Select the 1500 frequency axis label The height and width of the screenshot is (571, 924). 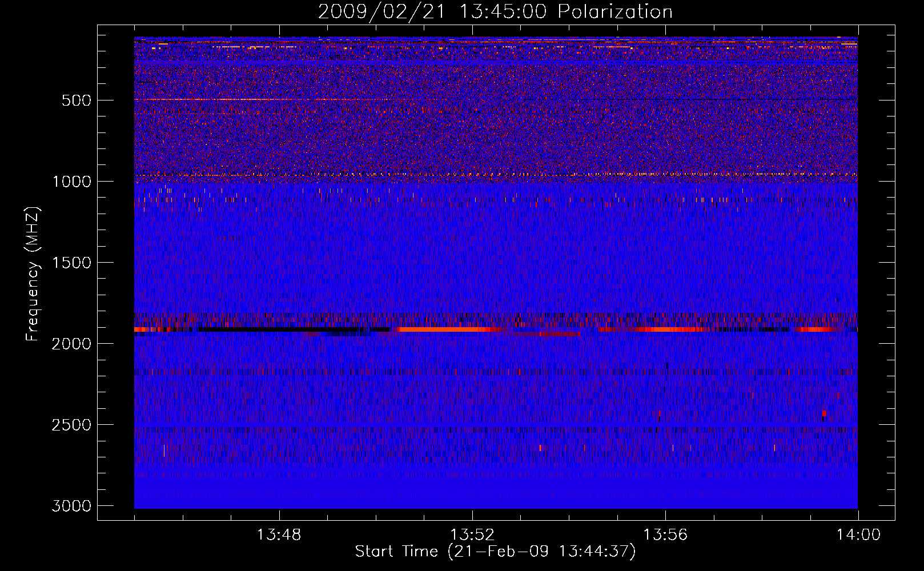point(72,263)
